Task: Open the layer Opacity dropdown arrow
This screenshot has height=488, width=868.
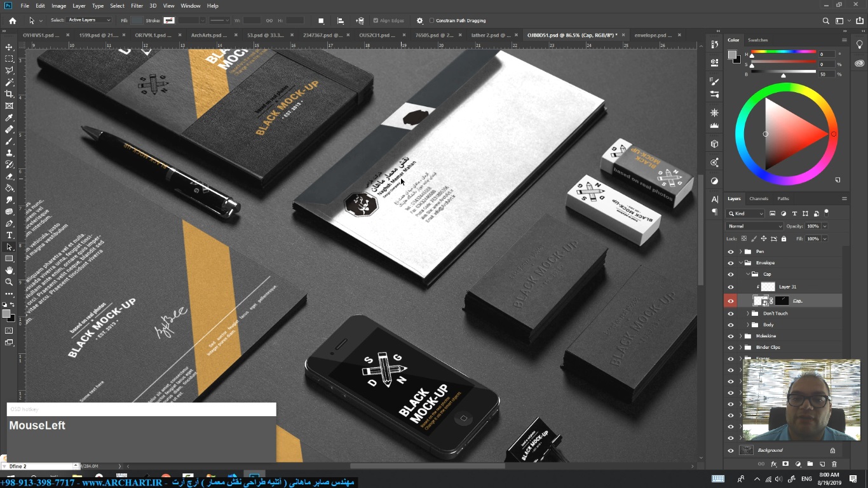Action: click(825, 226)
